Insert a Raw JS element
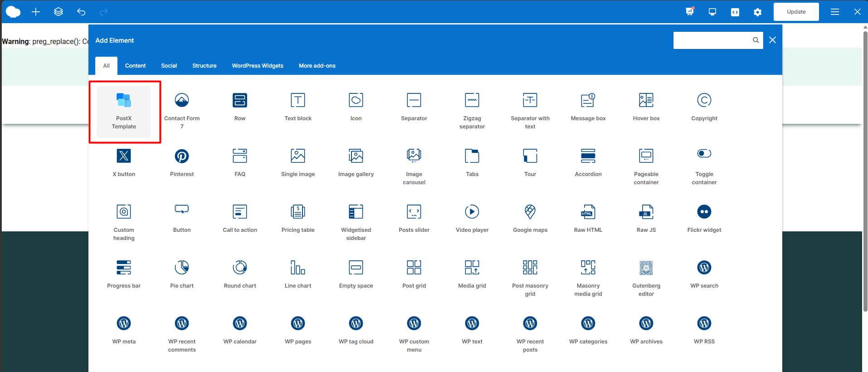 (x=646, y=219)
